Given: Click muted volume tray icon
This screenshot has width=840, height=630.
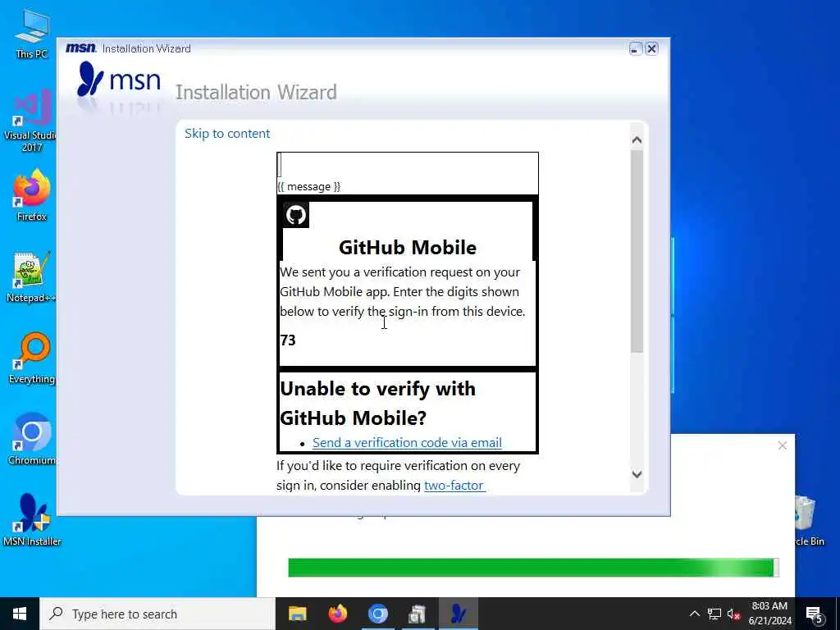Looking at the screenshot, I should tap(733, 614).
